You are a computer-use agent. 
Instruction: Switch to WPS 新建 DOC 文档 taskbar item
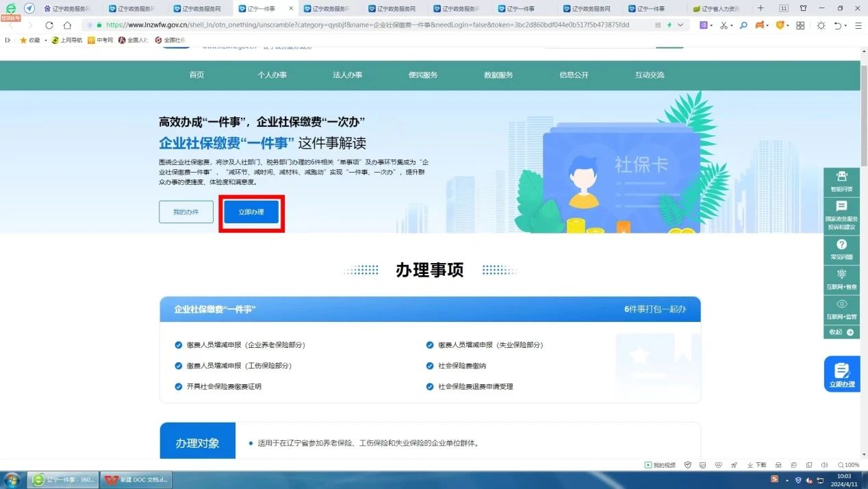coord(136,479)
